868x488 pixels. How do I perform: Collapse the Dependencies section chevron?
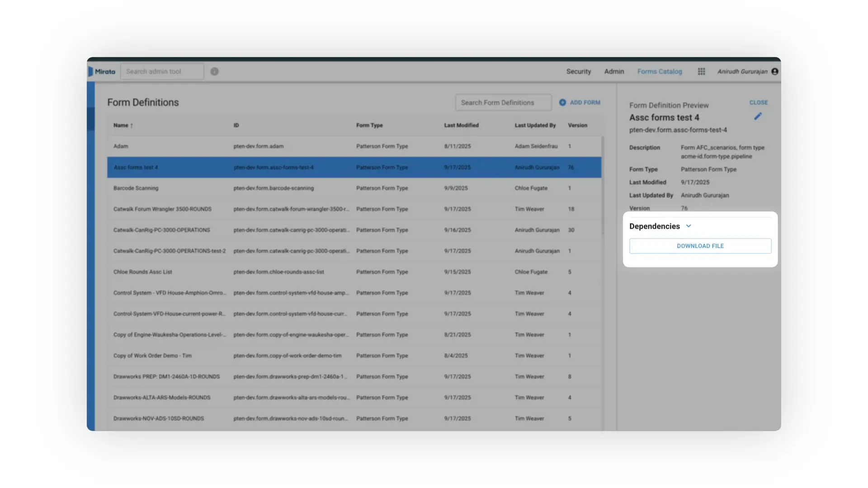pos(689,225)
